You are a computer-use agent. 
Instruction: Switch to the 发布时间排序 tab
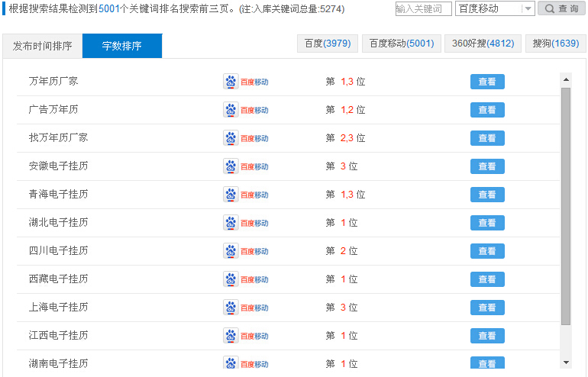42,46
